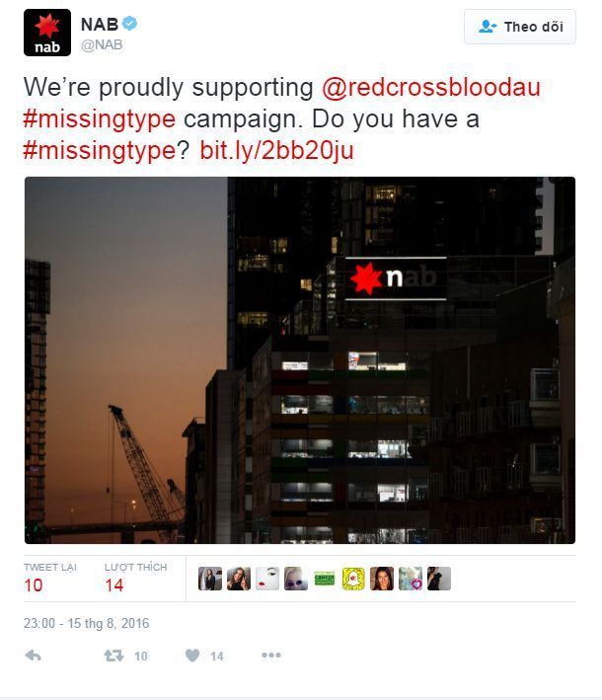Click the second #missingtype hashtag
Image resolution: width=602 pixels, height=700 pixels.
[x=99, y=150]
